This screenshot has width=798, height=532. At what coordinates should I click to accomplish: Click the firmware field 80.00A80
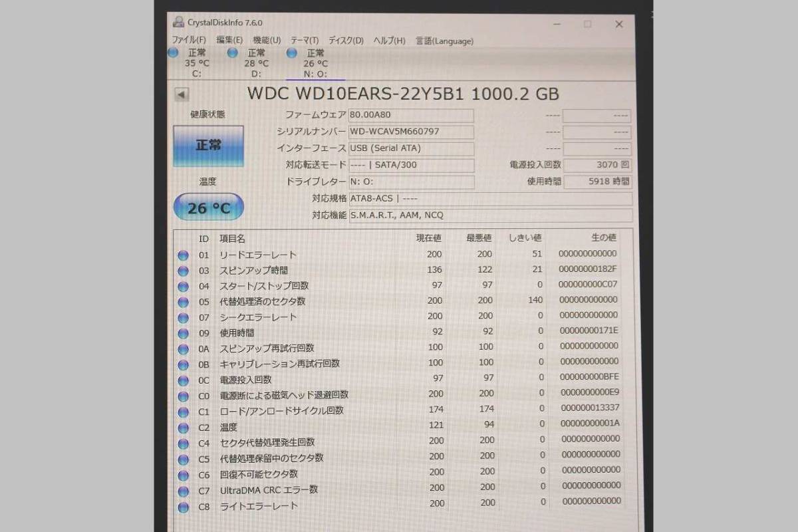click(x=411, y=115)
